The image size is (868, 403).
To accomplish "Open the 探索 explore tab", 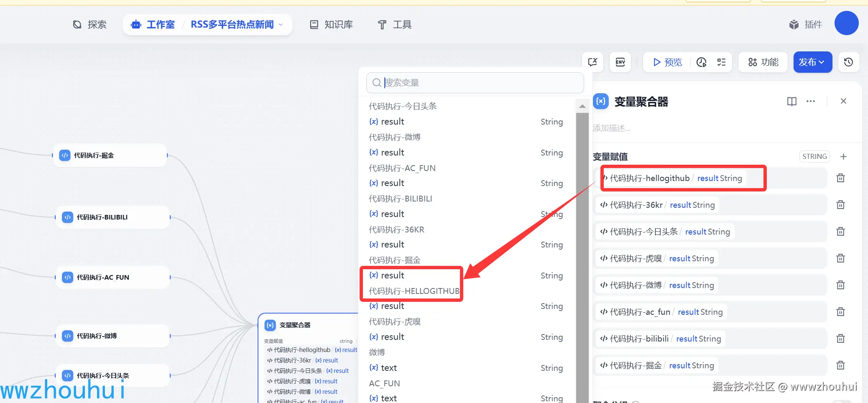I will (x=89, y=25).
